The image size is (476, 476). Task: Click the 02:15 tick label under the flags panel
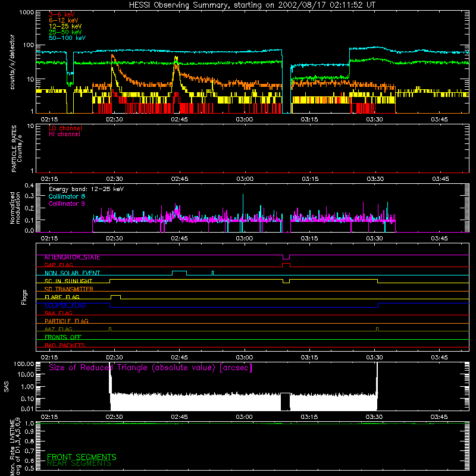(x=49, y=358)
